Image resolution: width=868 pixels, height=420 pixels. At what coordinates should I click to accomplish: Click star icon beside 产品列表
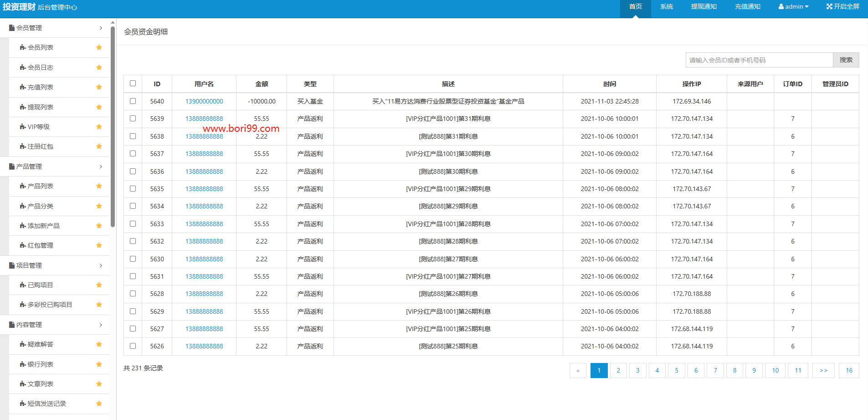[x=99, y=186]
